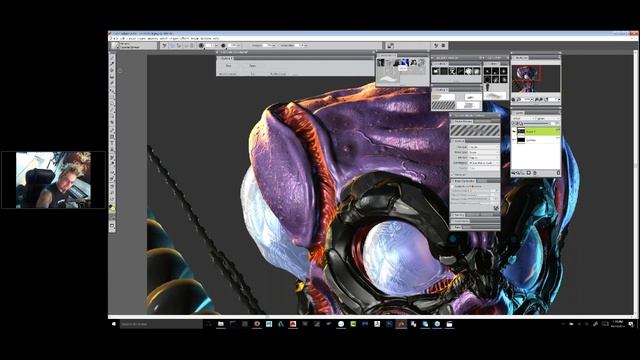
Task: Toggle visibility of the Canvas layer
Action: (514, 140)
